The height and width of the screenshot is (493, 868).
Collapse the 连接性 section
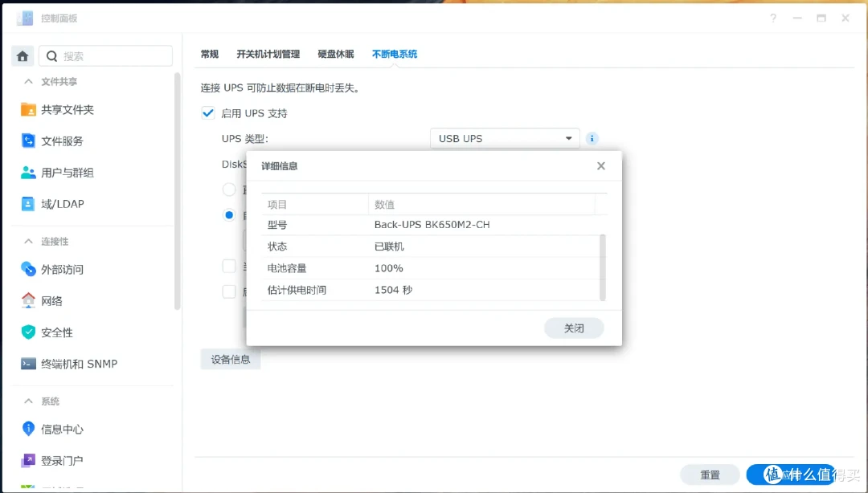click(28, 241)
